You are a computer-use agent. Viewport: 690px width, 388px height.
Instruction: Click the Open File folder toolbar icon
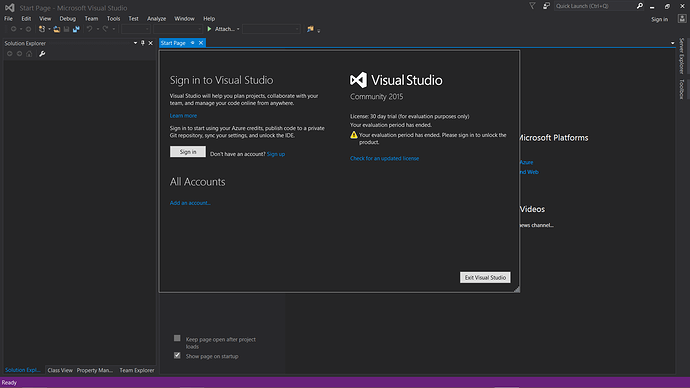click(57, 29)
